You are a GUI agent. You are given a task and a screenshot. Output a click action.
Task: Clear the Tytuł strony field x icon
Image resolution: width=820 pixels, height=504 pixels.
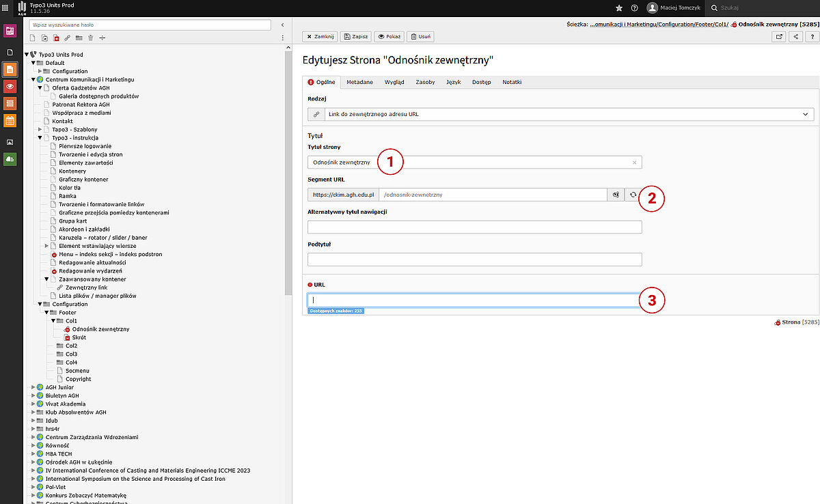(634, 163)
